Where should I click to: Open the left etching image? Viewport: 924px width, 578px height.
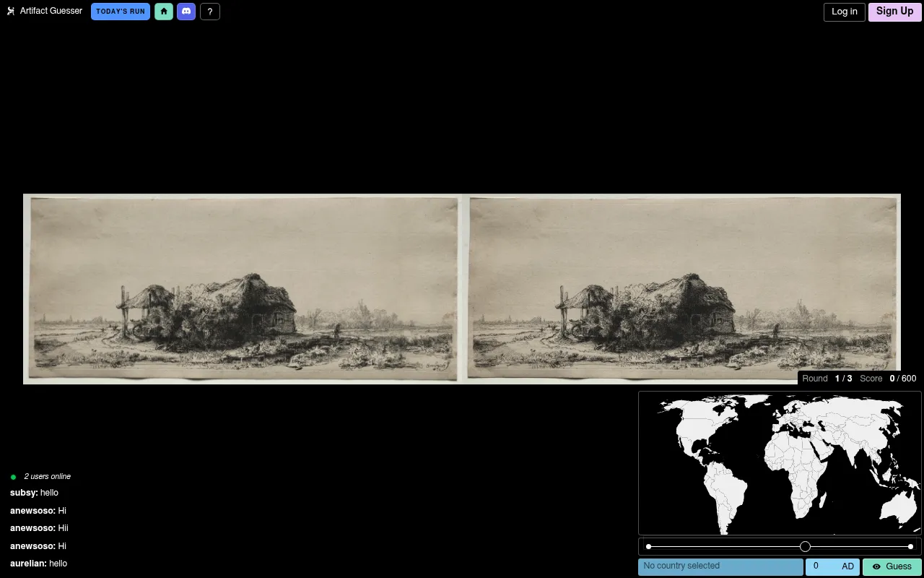point(243,288)
